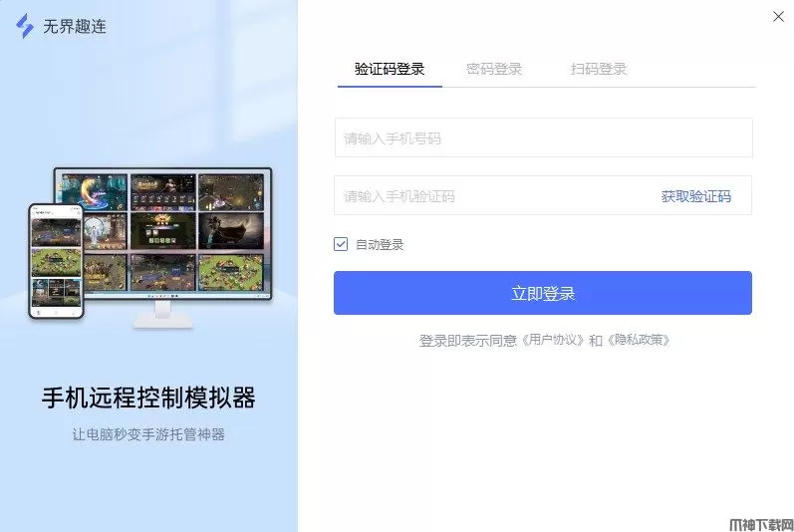
Task: Click the 无界趣连 brand name text
Action: (75, 26)
